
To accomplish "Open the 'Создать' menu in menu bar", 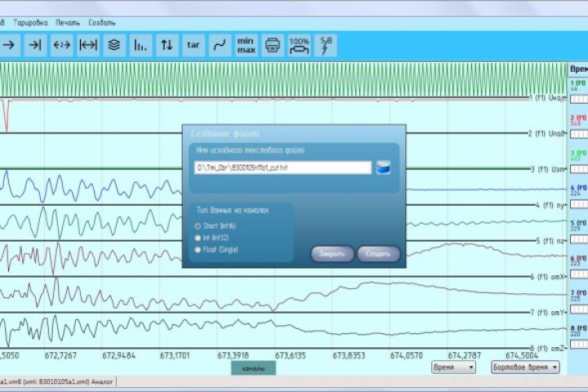I will [102, 23].
